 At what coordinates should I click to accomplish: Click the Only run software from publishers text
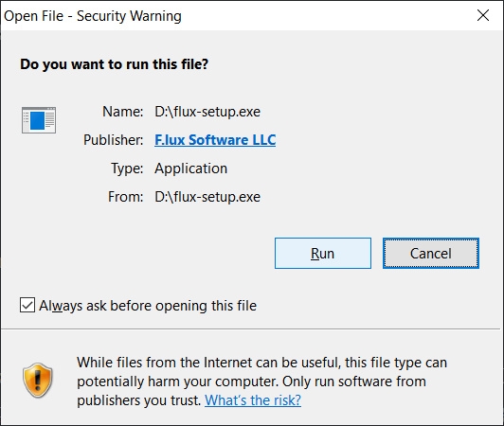pyautogui.click(x=354, y=382)
